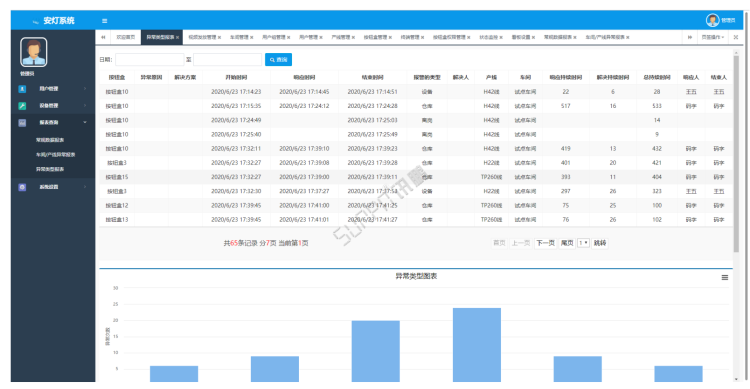Click the vertical scrollbar on right
The height and width of the screenshot is (389, 750).
[736, 153]
